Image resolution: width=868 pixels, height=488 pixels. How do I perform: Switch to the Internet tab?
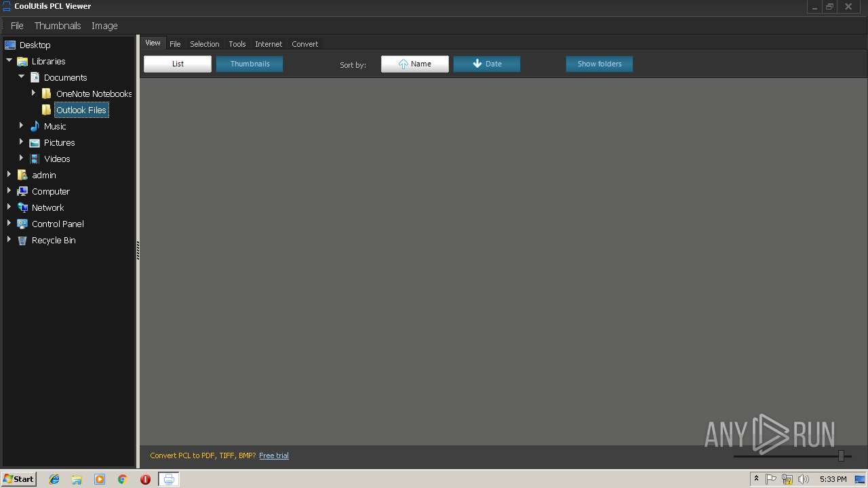point(269,44)
